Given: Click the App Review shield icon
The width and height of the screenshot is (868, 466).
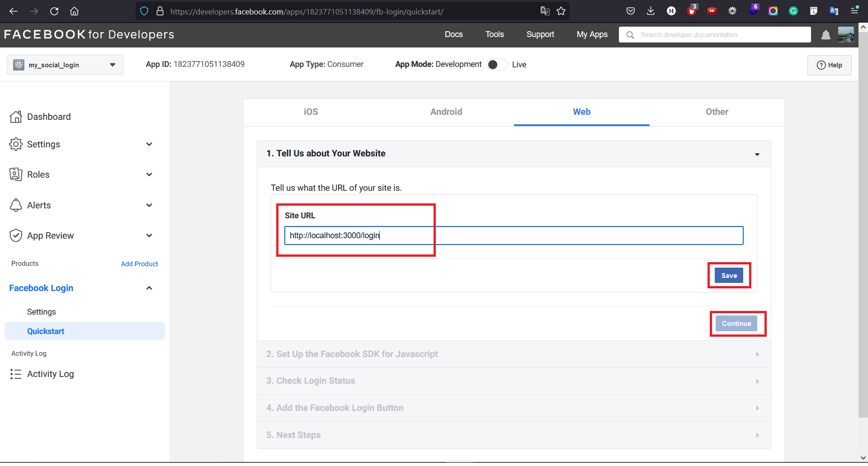Looking at the screenshot, I should [16, 235].
